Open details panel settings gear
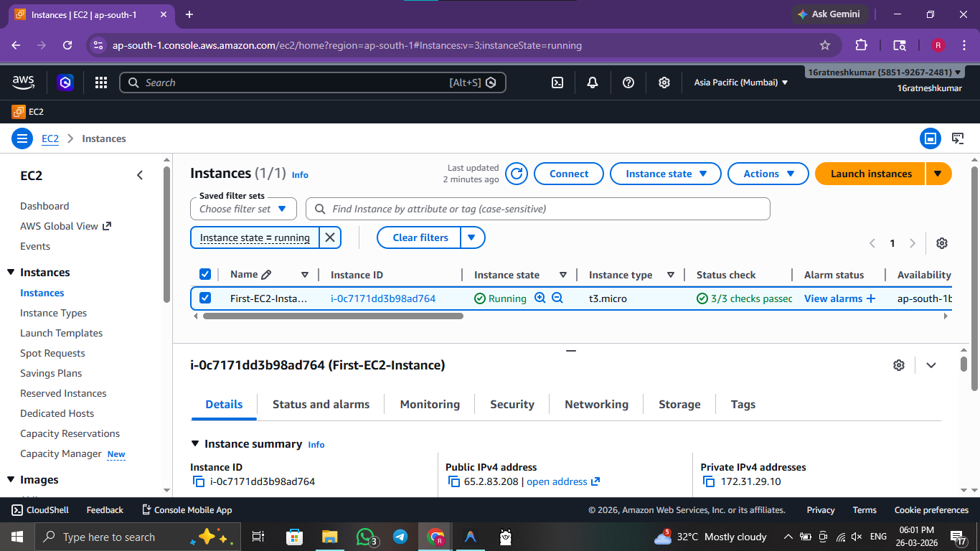Screen dimensions: 980x551 pos(899,365)
